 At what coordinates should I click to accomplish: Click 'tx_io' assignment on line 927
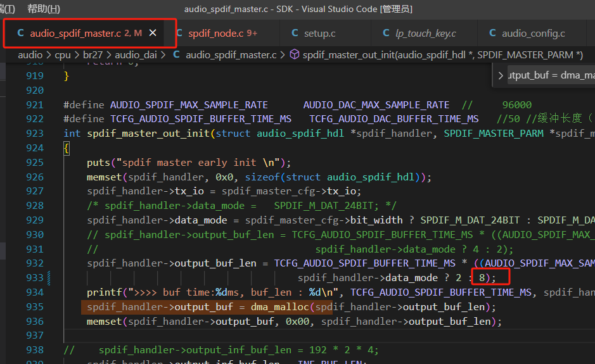tap(189, 191)
